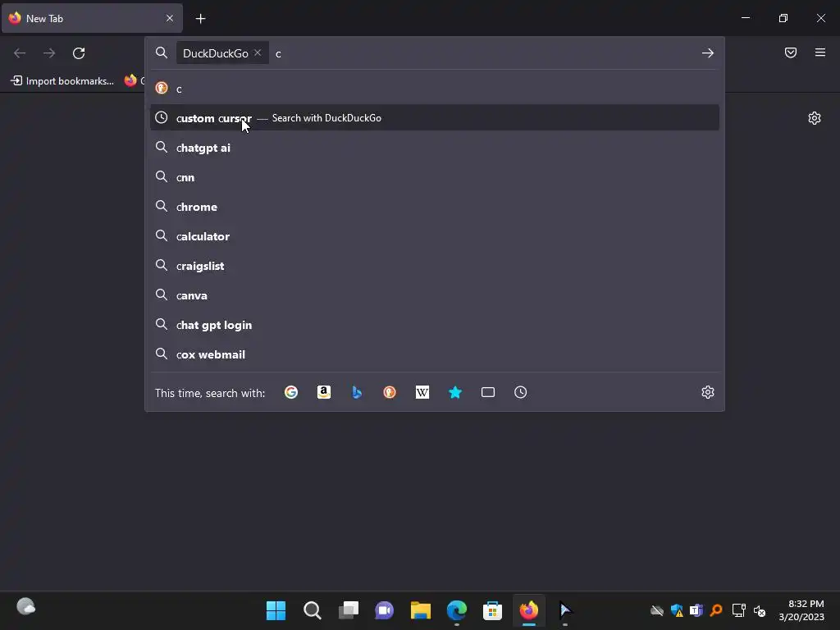Search open Tabs via rectangle icon
Viewport: 840px width, 630px height.
point(488,393)
